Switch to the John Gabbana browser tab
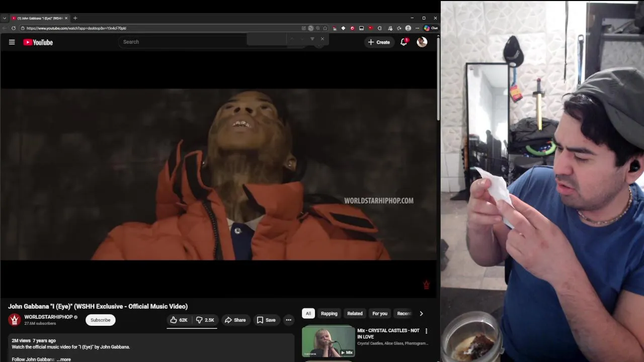Screen dimensions: 644x362 39,18
